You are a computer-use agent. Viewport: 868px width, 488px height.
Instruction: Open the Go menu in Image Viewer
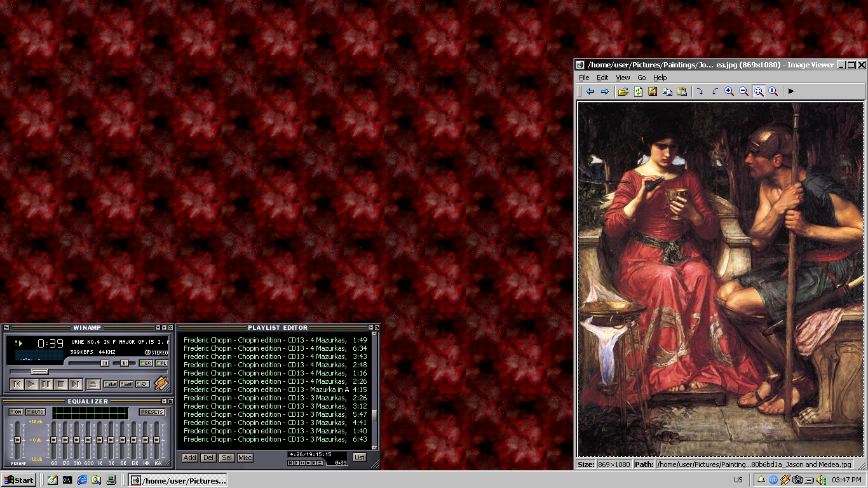[642, 78]
